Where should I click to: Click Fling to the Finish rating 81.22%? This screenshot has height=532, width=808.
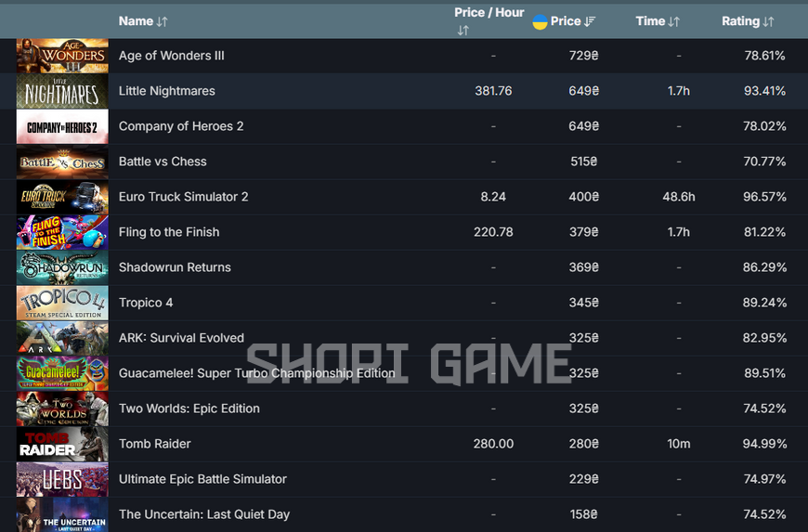764,232
